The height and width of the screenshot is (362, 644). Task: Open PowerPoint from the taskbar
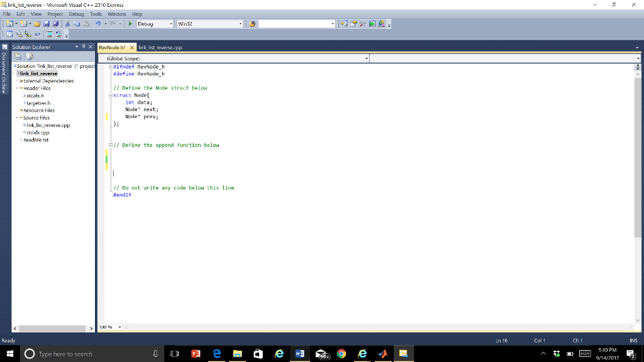(x=195, y=354)
